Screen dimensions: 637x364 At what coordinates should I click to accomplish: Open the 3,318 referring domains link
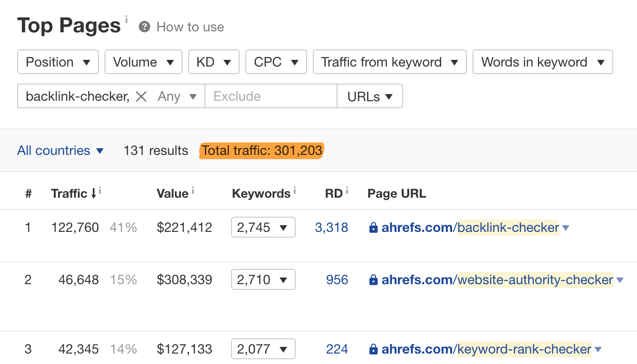click(331, 228)
